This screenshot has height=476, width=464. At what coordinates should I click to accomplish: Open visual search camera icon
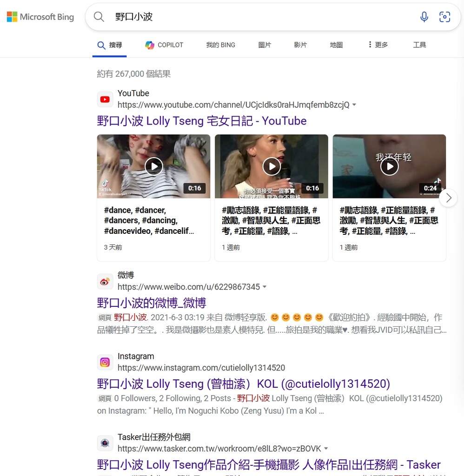(444, 17)
